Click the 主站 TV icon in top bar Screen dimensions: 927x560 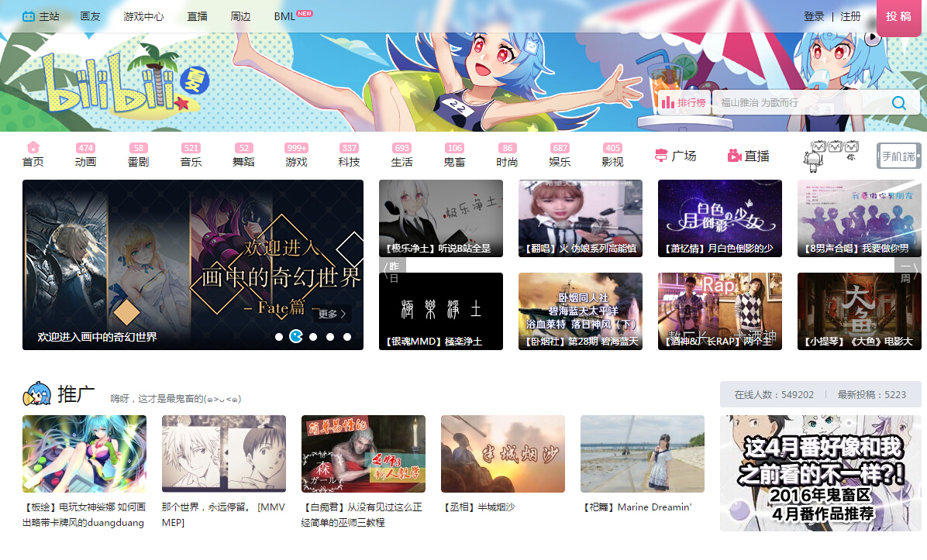[x=29, y=16]
